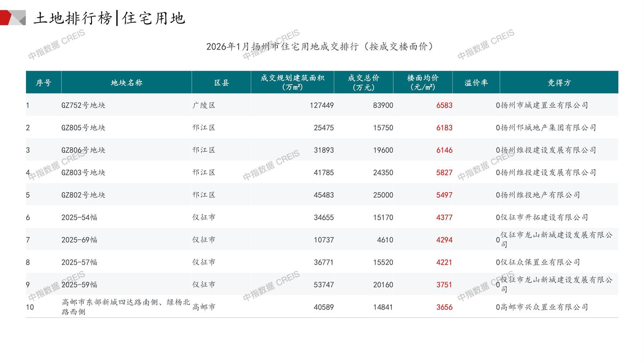Click the 区县 column header

tap(221, 83)
